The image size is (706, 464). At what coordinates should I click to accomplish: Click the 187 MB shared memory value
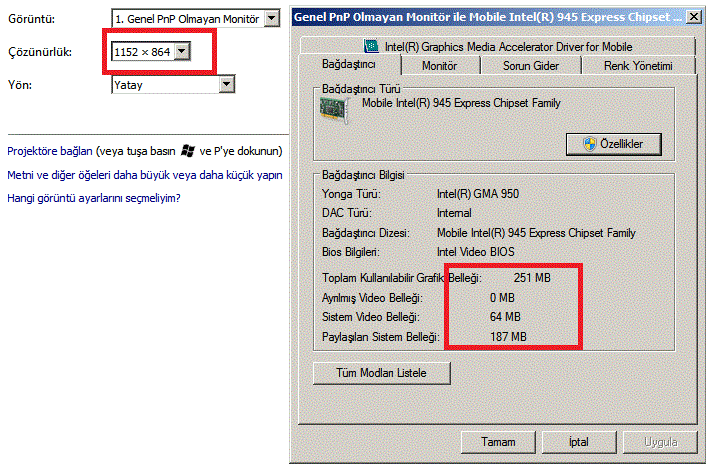click(508, 337)
